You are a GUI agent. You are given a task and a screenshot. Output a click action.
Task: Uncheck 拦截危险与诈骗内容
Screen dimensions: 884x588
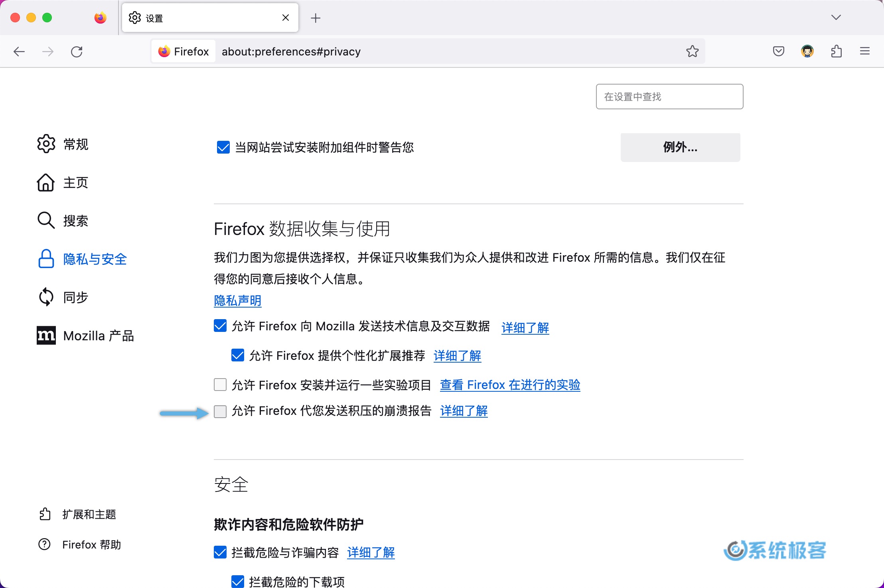click(x=220, y=552)
